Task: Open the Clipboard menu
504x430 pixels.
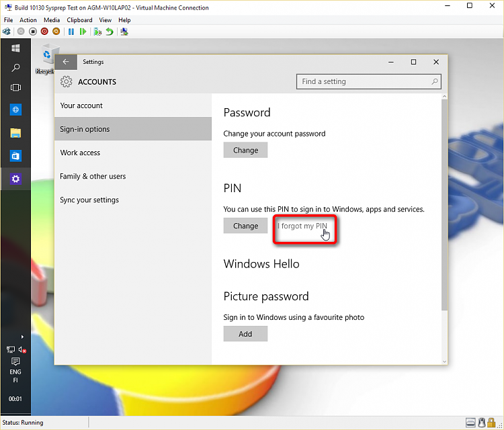Action: pyautogui.click(x=79, y=20)
